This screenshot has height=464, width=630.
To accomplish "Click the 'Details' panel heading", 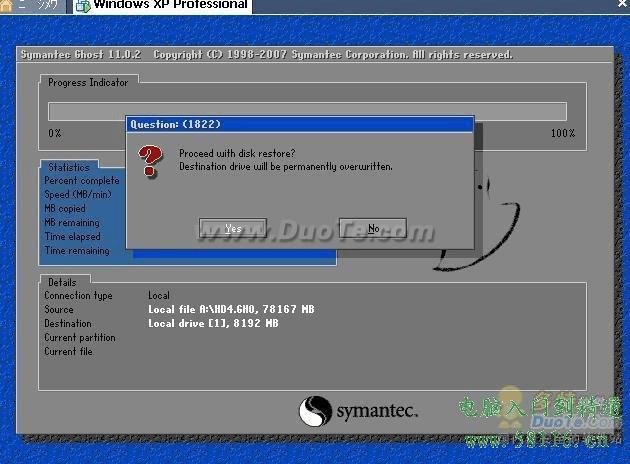I will [62, 282].
